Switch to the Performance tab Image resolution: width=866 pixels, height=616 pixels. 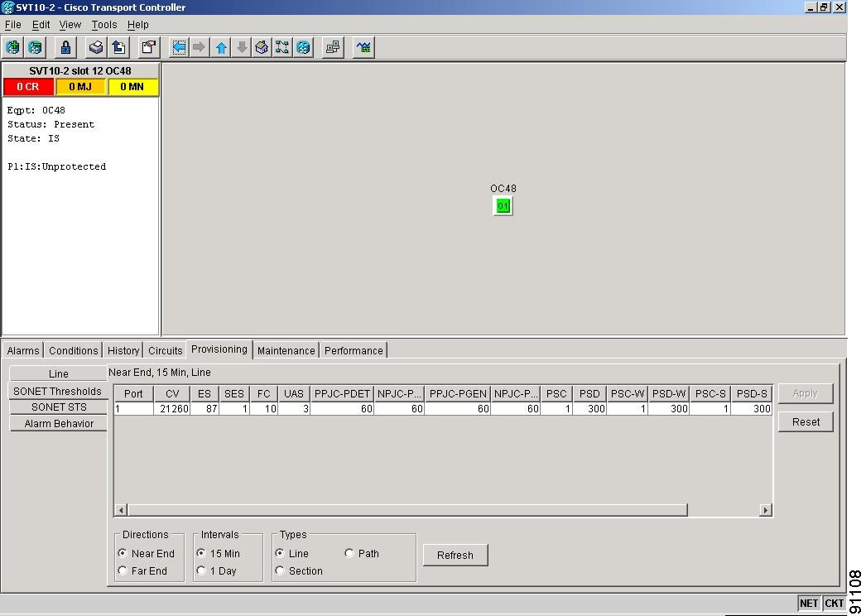pos(354,351)
